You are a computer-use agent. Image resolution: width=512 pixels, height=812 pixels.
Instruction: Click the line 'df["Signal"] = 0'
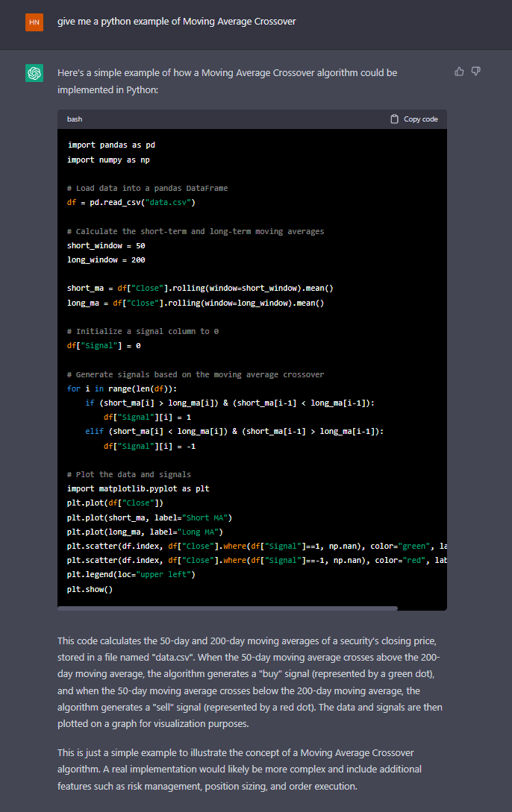point(104,346)
